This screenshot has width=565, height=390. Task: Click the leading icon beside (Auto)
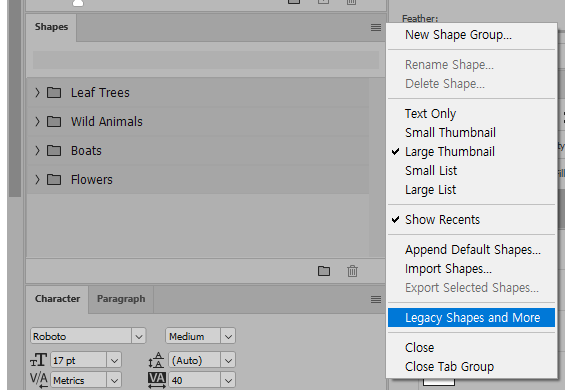(x=156, y=360)
